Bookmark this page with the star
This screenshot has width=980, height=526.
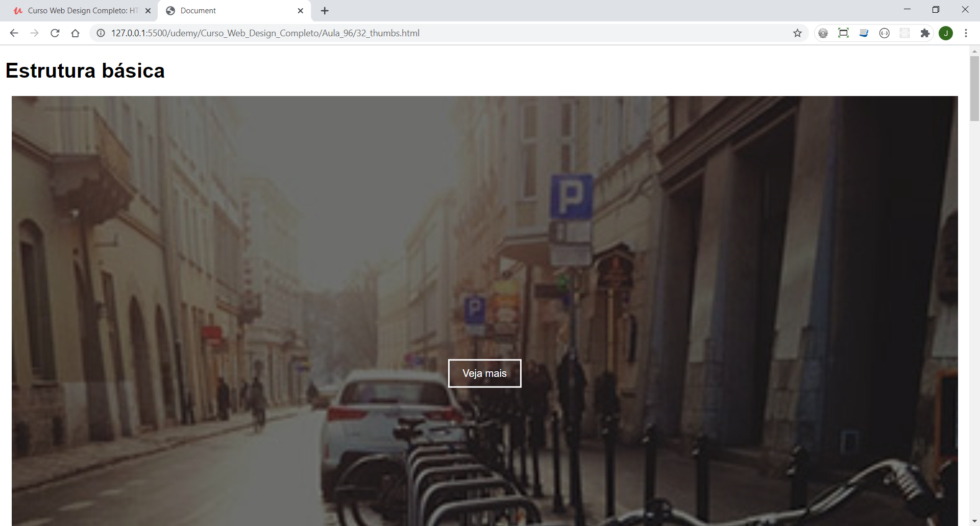point(797,33)
